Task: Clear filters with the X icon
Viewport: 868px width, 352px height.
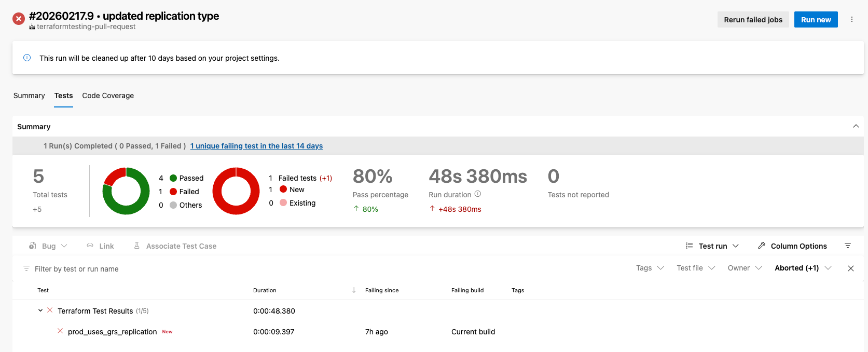Action: [x=851, y=268]
